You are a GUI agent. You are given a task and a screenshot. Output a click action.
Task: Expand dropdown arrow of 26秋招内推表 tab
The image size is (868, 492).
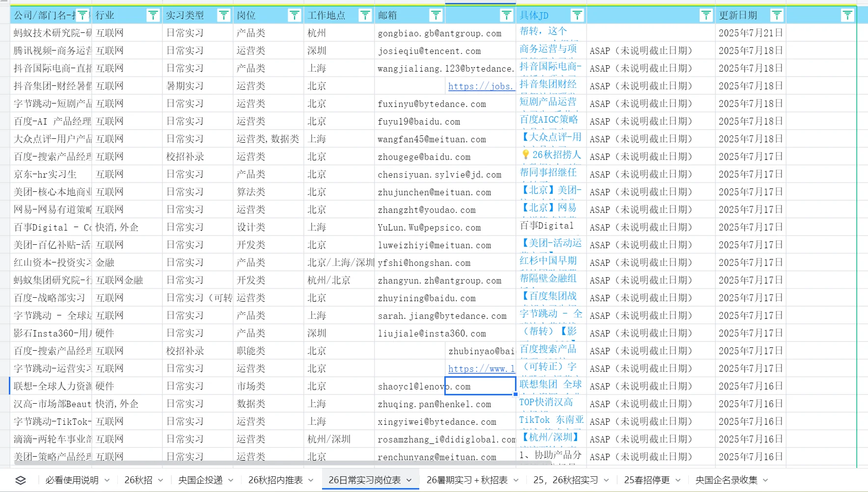[311, 480]
